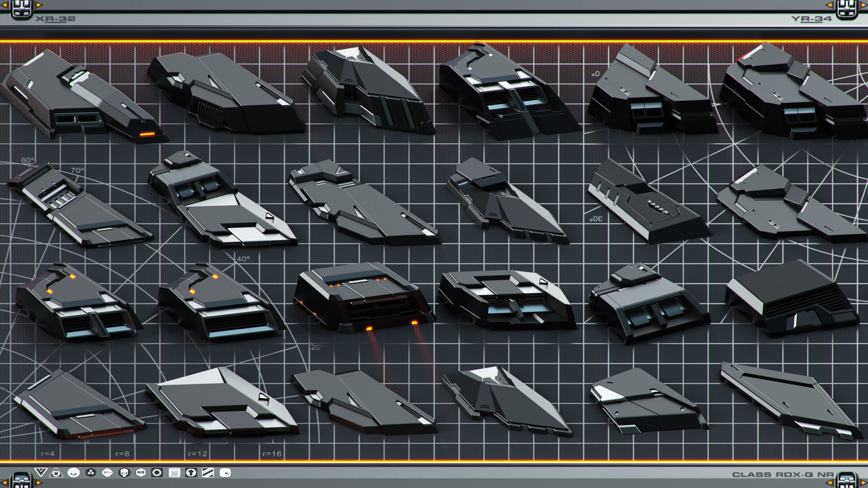
Task: Select the flat model above the r=12 label
Action: pos(222,403)
